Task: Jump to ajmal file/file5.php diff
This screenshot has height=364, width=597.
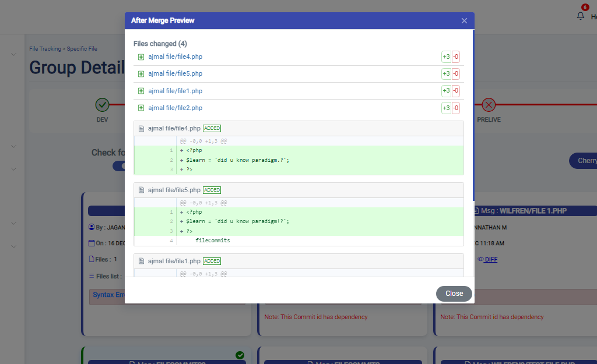Action: pyautogui.click(x=175, y=74)
